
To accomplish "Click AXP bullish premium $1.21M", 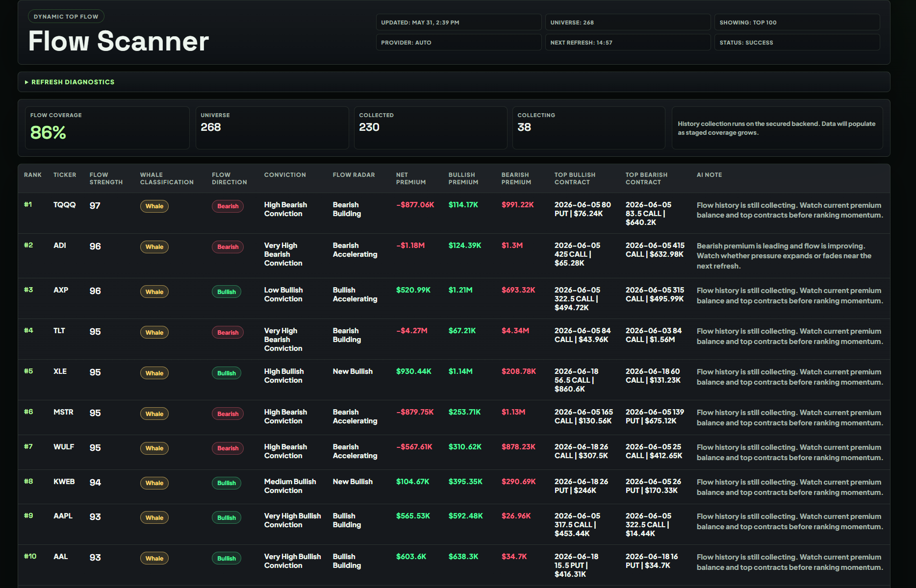I will [460, 290].
